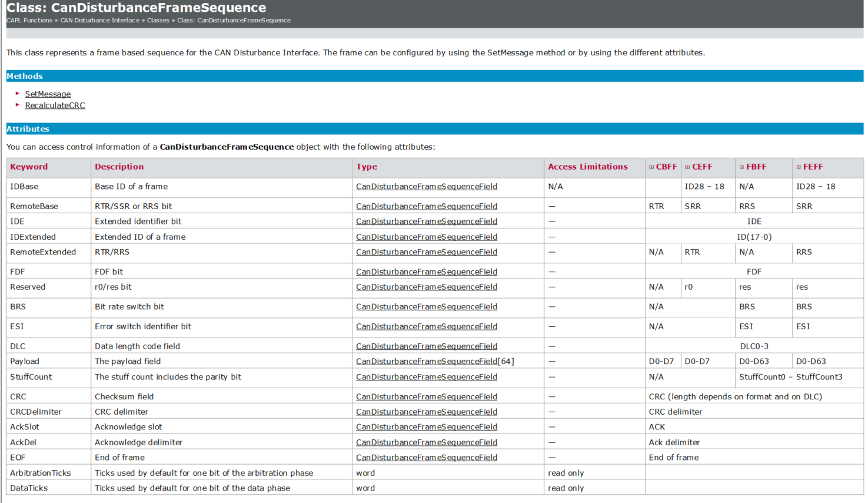Open the RecalculateCRC method documentation

(55, 105)
